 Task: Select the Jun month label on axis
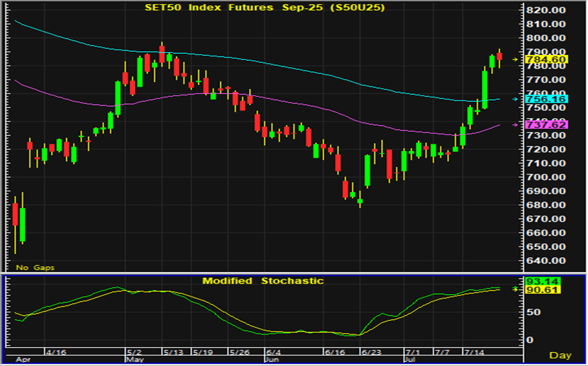pyautogui.click(x=271, y=359)
